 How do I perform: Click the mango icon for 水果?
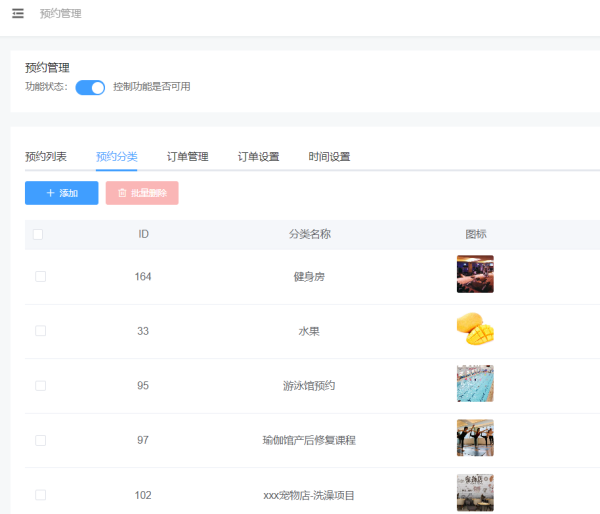click(475, 329)
